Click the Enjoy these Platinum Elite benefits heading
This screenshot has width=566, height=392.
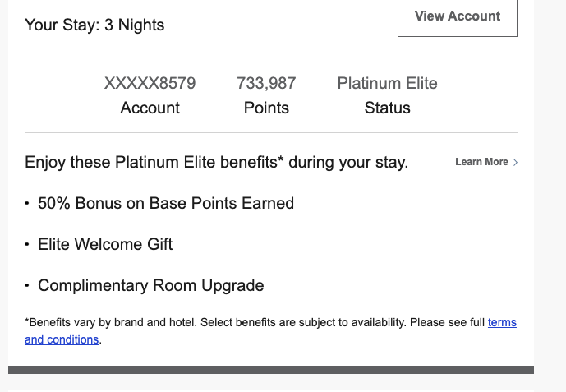(216, 162)
